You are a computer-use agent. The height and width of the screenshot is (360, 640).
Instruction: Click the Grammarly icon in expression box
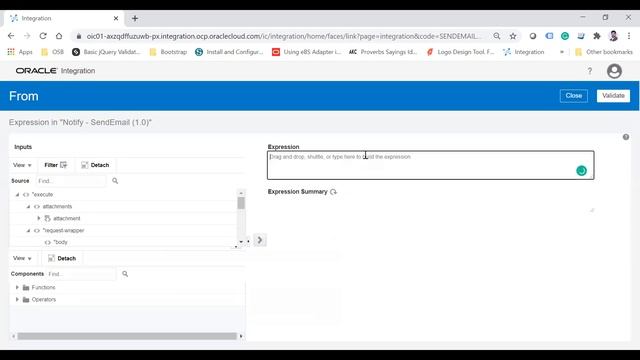point(581,171)
